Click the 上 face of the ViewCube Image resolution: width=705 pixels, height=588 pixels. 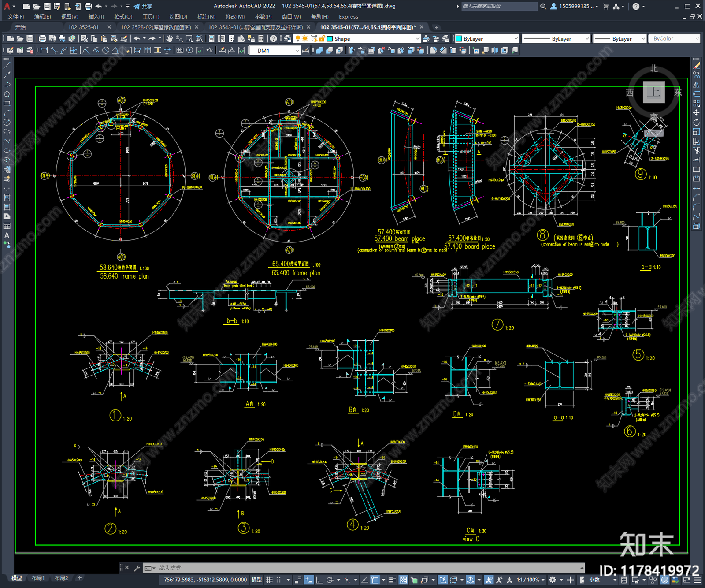(654, 92)
